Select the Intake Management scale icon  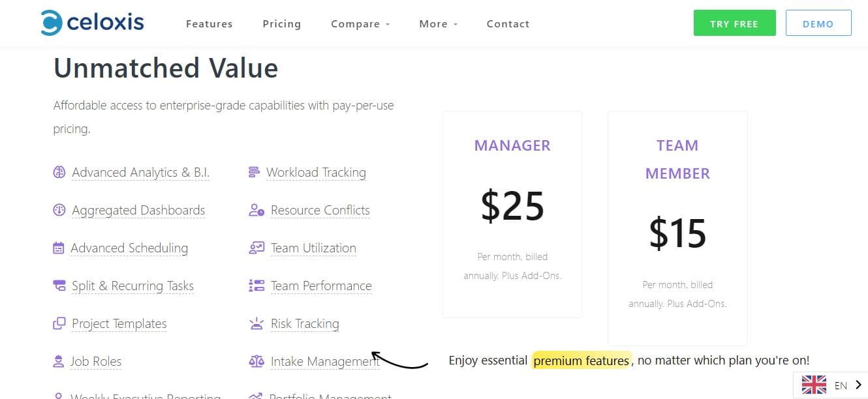pos(255,361)
